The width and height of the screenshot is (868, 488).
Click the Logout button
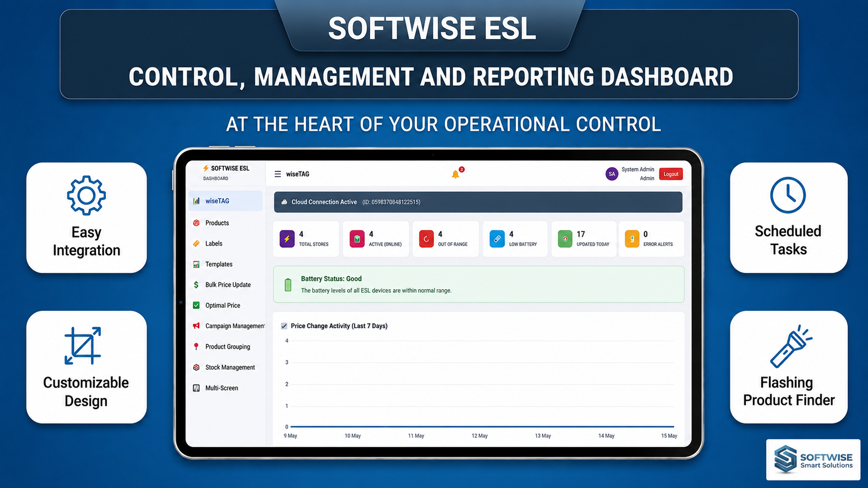point(671,174)
